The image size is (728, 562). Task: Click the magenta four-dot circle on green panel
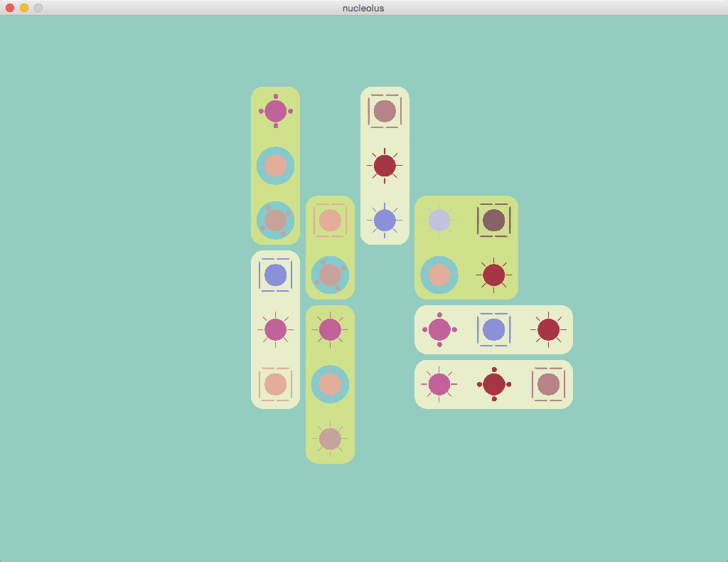(x=276, y=111)
